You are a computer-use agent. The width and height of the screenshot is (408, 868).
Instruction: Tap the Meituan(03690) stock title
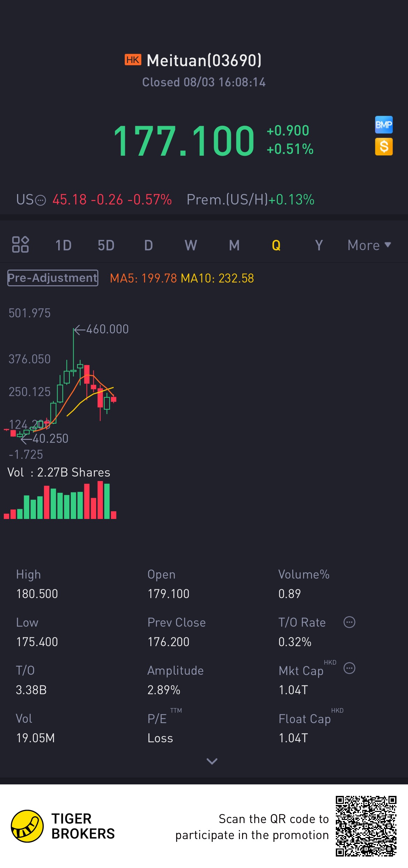204,61
